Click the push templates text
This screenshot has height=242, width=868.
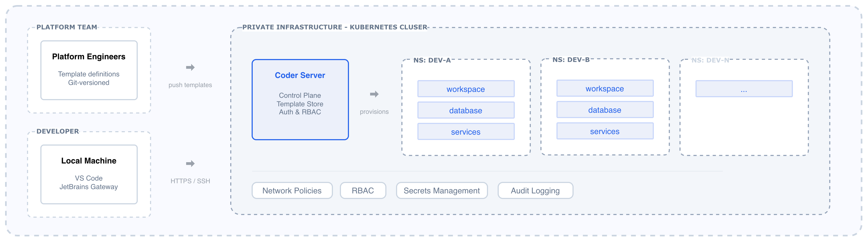pos(190,85)
